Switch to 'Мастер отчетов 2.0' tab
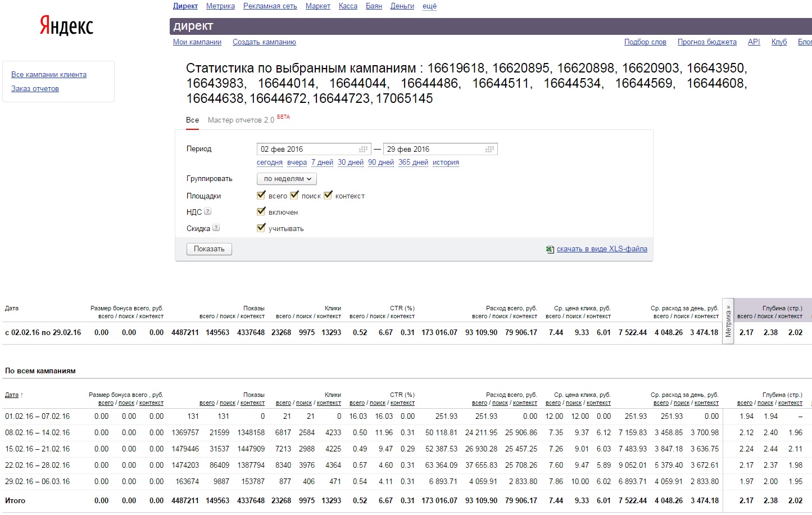This screenshot has width=812, height=515. [241, 120]
